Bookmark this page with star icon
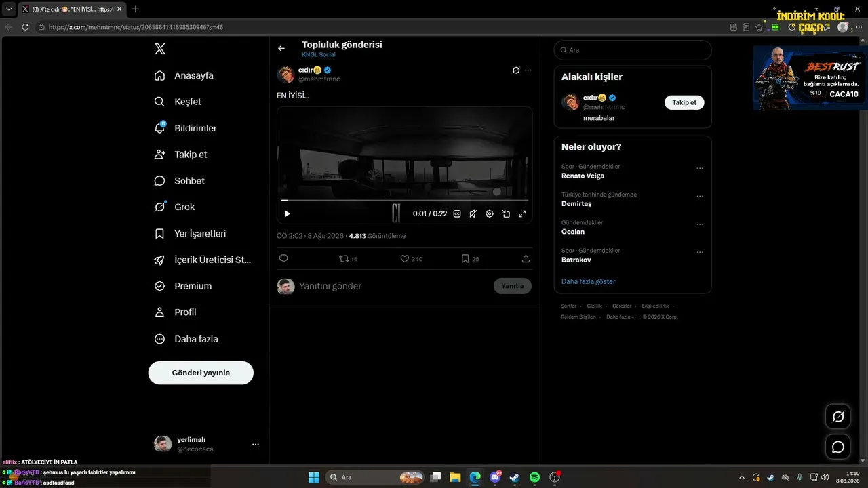The width and height of the screenshot is (868, 488). (x=759, y=27)
